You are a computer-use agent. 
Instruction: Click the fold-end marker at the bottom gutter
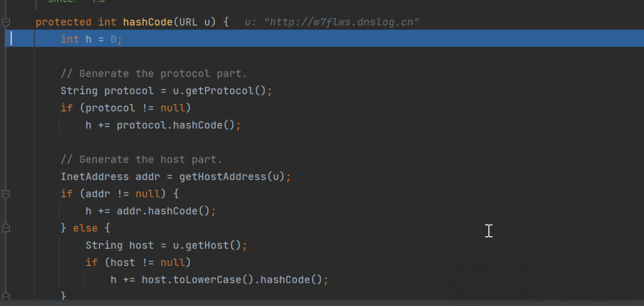pyautogui.click(x=6, y=296)
